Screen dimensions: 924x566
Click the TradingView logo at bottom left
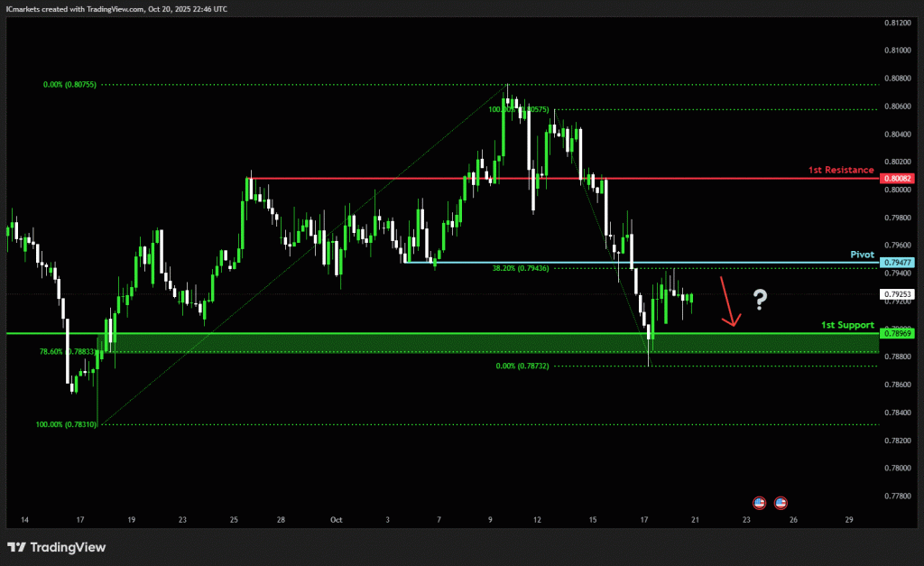[x=56, y=547]
